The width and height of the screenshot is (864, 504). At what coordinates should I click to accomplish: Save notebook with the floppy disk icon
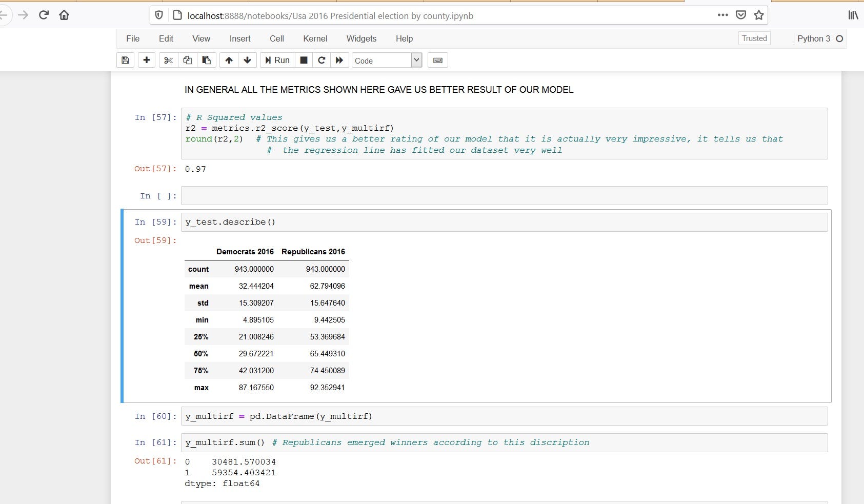(125, 60)
